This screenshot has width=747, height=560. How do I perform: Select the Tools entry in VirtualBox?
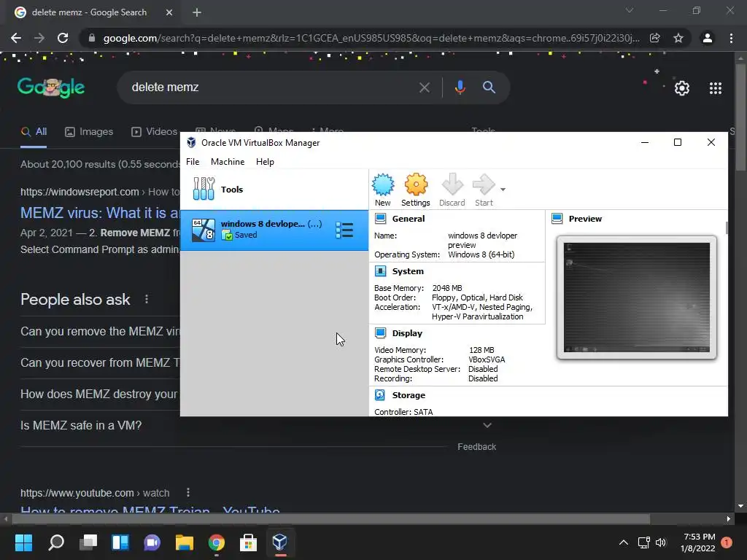(274, 190)
